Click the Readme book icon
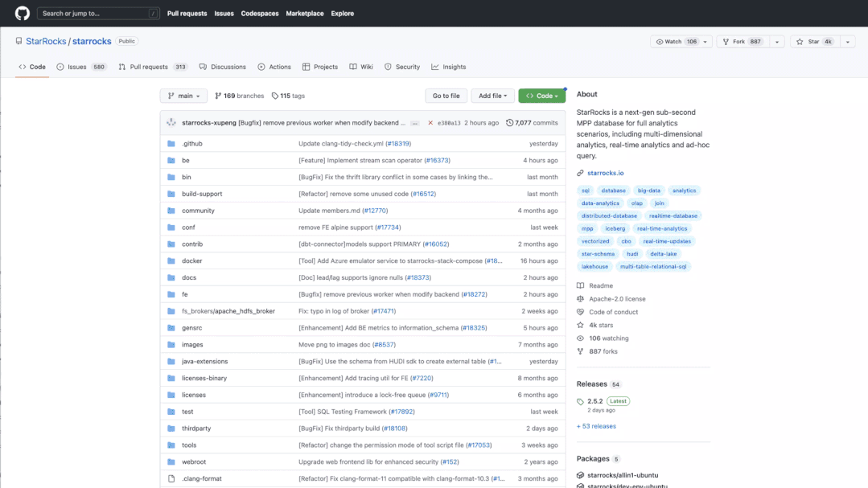Screen dimensions: 868x488 coord(580,285)
